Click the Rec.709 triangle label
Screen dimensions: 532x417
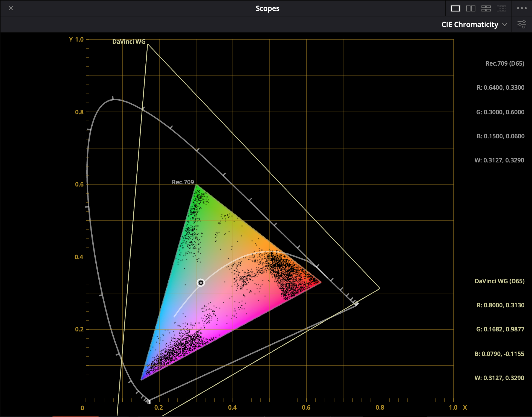click(183, 182)
